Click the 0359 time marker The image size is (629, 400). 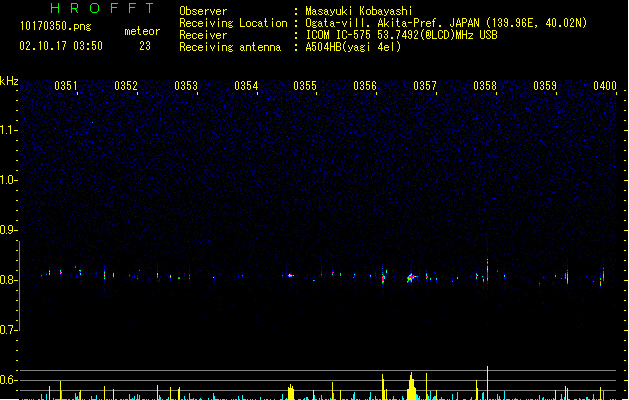coord(545,86)
